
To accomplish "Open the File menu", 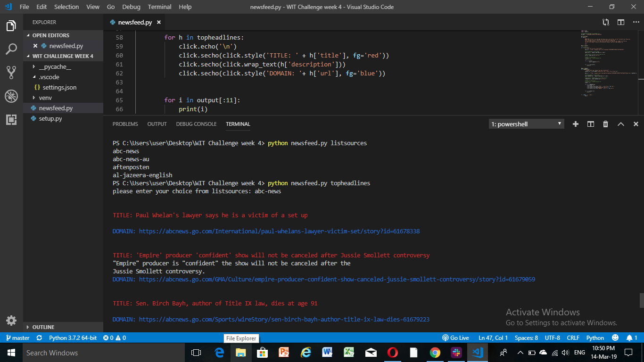I will 25,7.
